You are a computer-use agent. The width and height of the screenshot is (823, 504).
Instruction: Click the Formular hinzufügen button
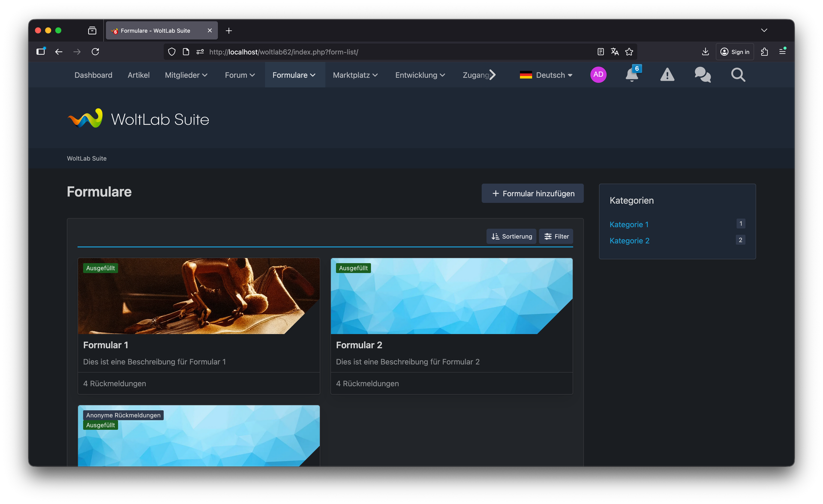click(532, 194)
